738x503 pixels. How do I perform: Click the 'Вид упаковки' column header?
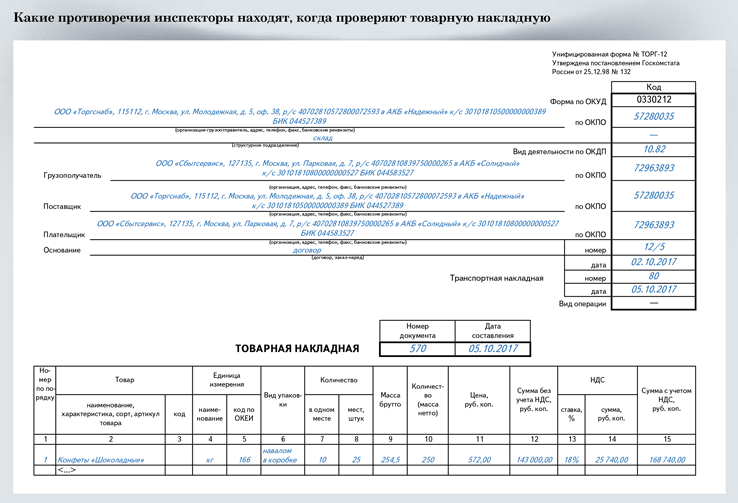(282, 399)
